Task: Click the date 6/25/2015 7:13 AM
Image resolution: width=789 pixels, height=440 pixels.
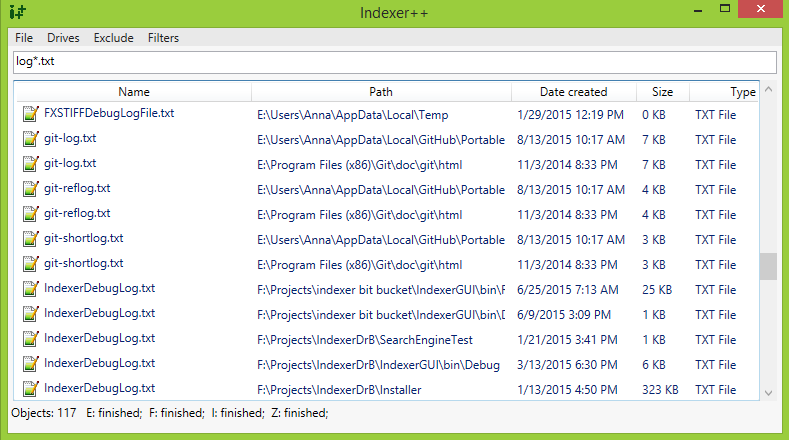Action: pos(568,290)
